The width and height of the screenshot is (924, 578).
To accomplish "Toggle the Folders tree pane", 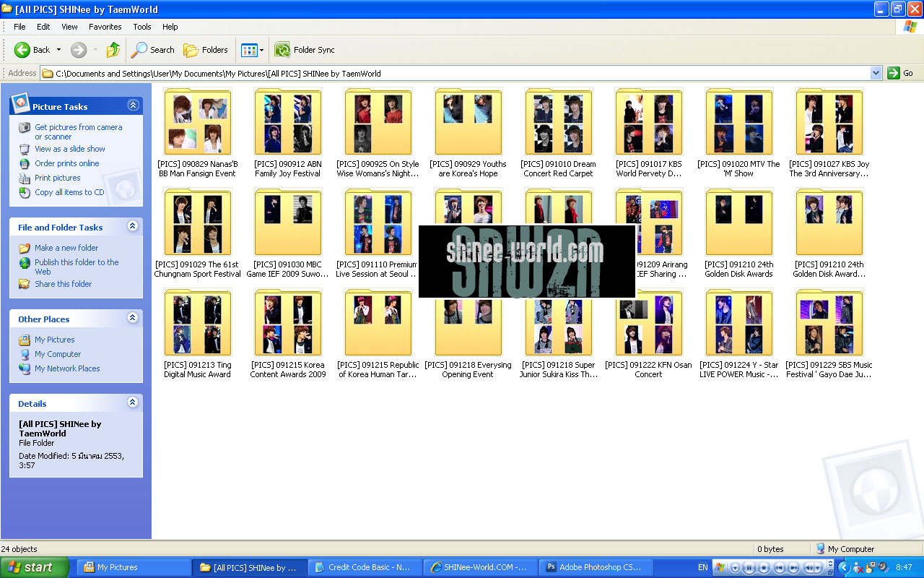I will (x=206, y=50).
